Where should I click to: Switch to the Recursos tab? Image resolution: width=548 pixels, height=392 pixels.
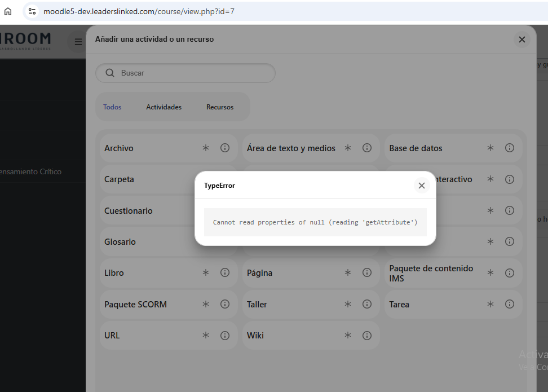tap(220, 107)
